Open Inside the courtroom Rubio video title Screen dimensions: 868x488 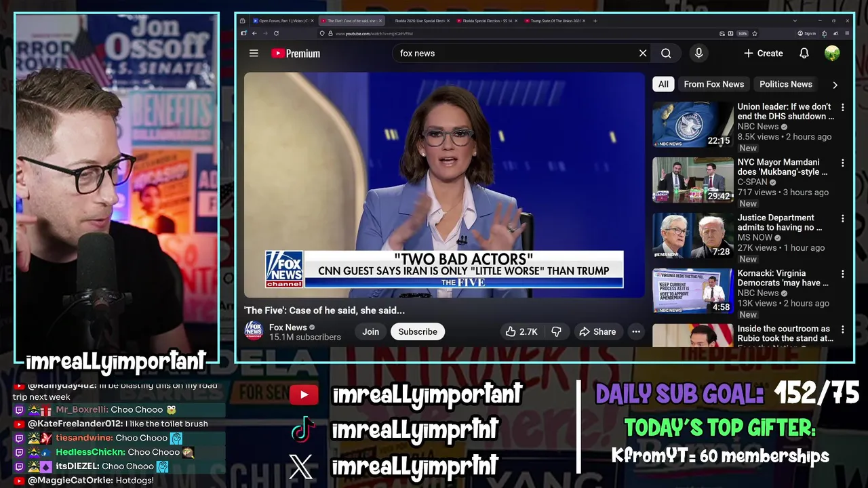785,333
